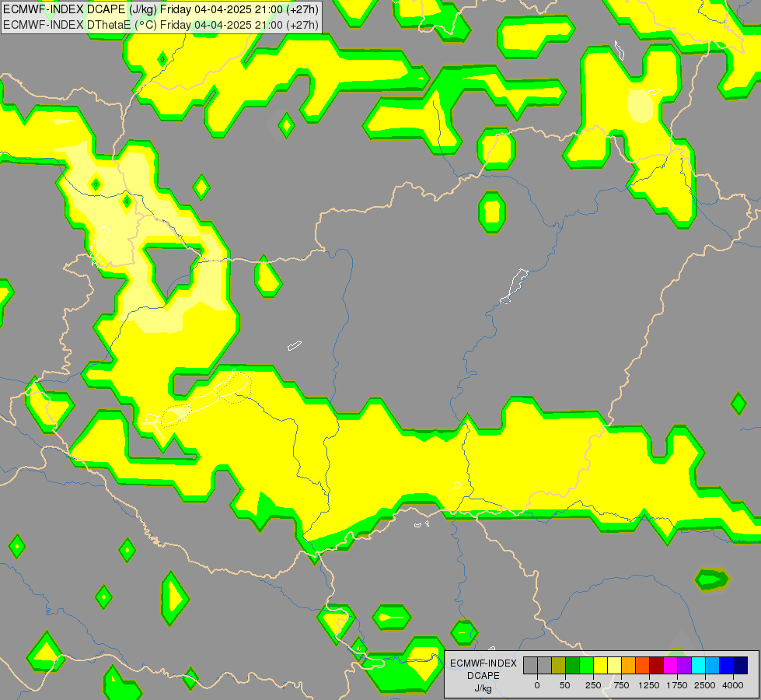Select the pale yellow legend swatch
761x700 pixels.
pyautogui.click(x=615, y=665)
